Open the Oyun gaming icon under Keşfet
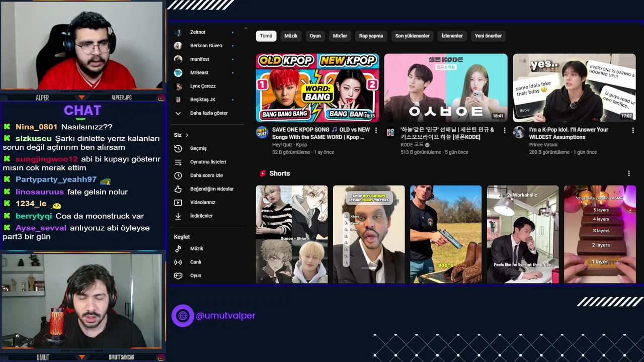 tap(178, 276)
